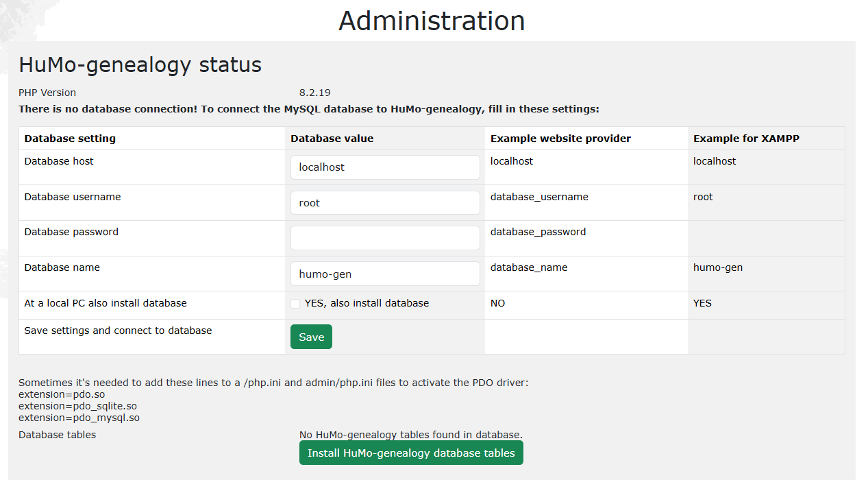This screenshot has height=491, width=868.
Task: Select the 'HuMo-genealogy status' heading
Action: pyautogui.click(x=140, y=64)
